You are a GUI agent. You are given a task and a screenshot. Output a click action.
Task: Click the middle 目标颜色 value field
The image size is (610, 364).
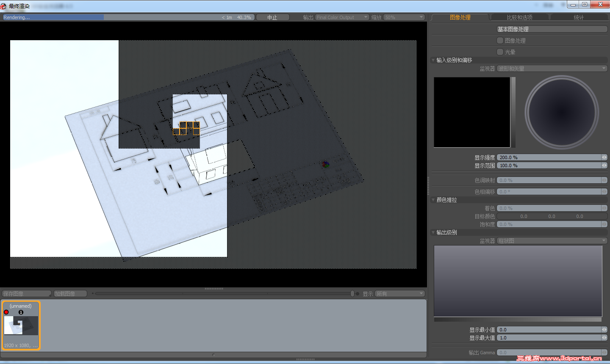tap(552, 216)
